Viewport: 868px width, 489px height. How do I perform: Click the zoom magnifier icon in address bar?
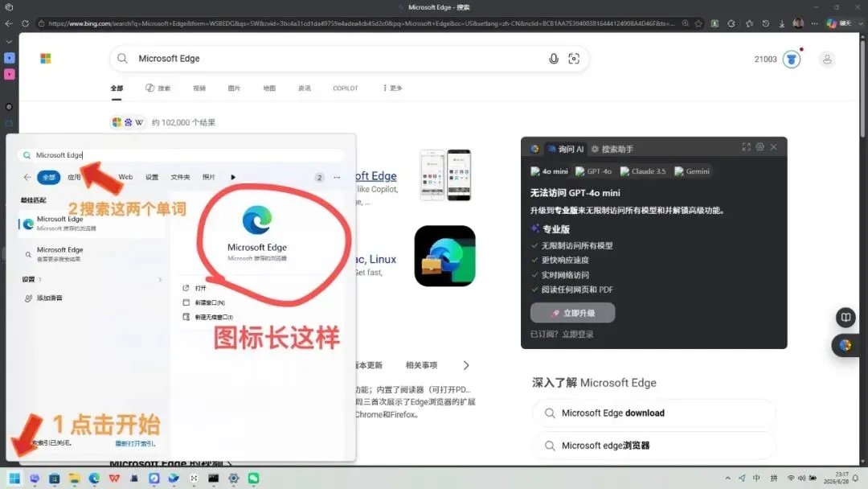[x=686, y=23]
